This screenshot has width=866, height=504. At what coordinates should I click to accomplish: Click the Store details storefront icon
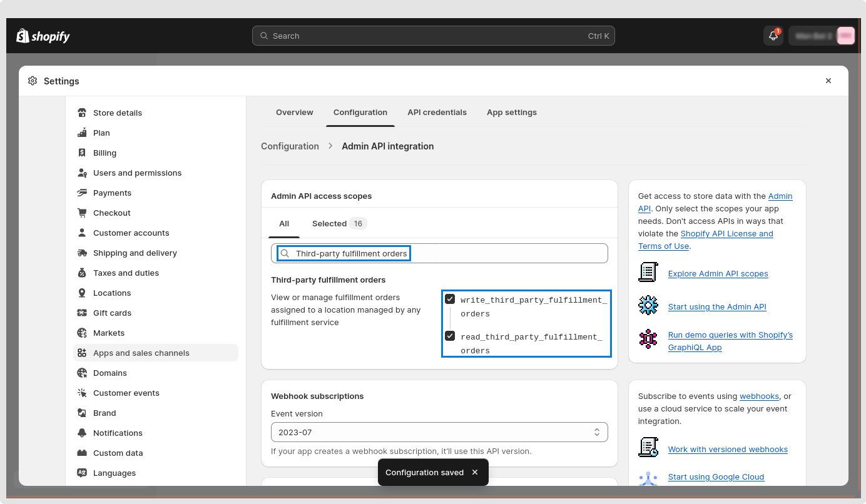pyautogui.click(x=82, y=113)
